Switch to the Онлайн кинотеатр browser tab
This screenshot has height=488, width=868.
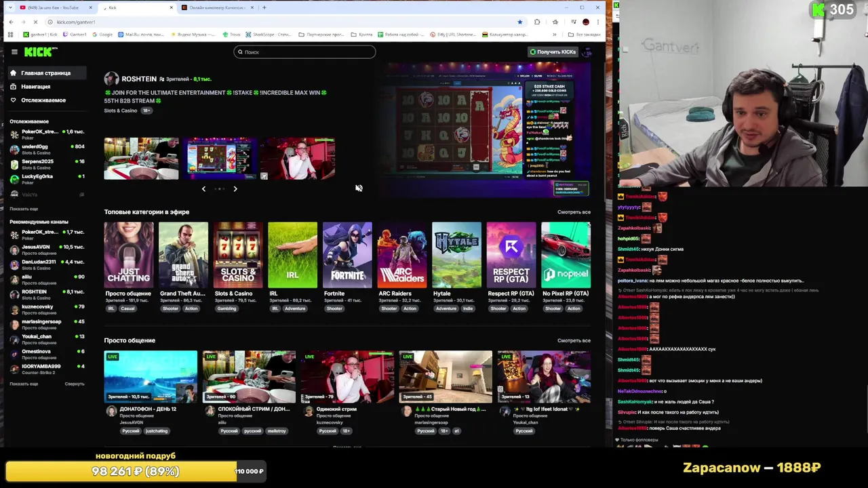point(217,7)
